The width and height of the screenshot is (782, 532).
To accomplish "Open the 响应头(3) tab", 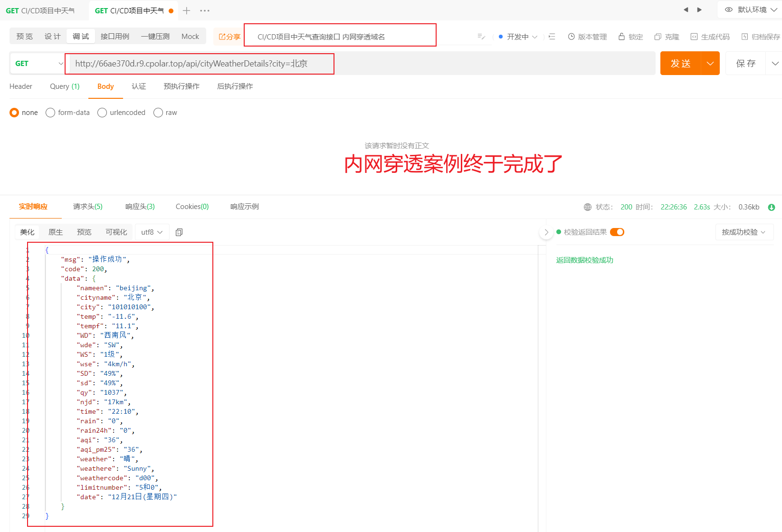I will [140, 207].
